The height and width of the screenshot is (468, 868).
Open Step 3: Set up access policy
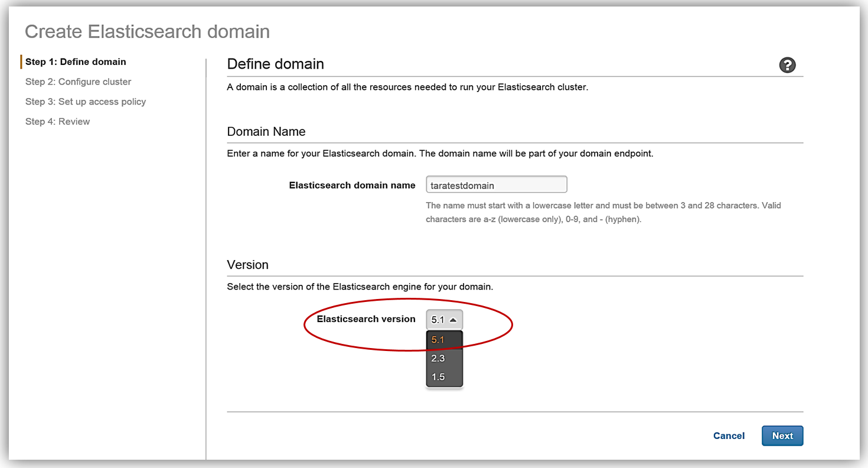tap(86, 102)
